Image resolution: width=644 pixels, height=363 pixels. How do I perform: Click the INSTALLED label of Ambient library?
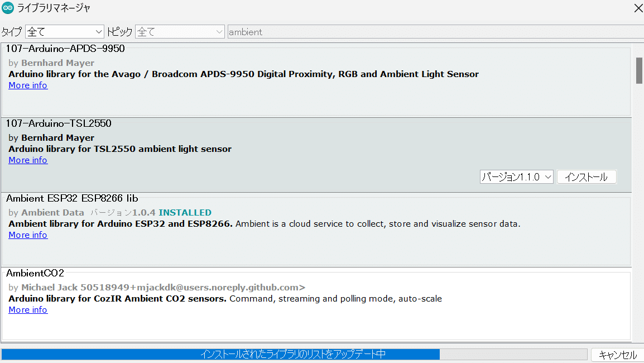click(185, 213)
